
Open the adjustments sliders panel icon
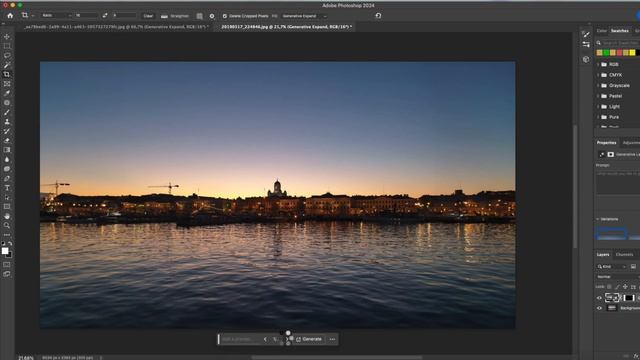pyautogui.click(x=586, y=44)
